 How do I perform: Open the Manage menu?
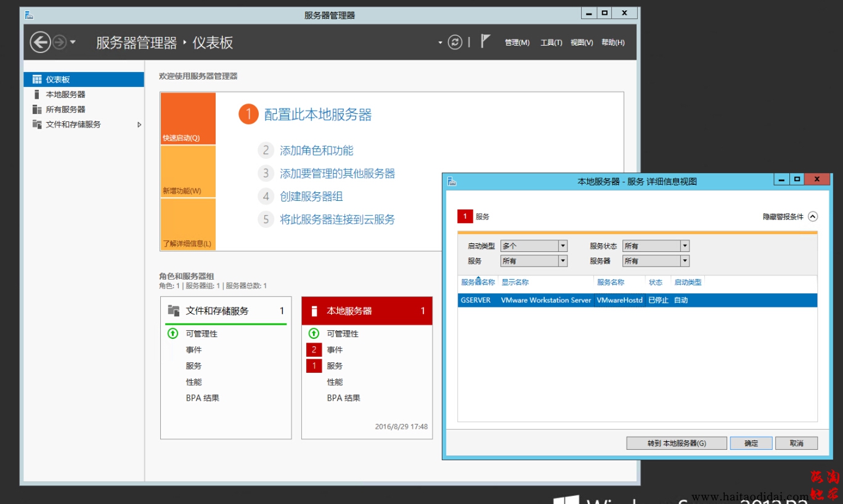(516, 43)
